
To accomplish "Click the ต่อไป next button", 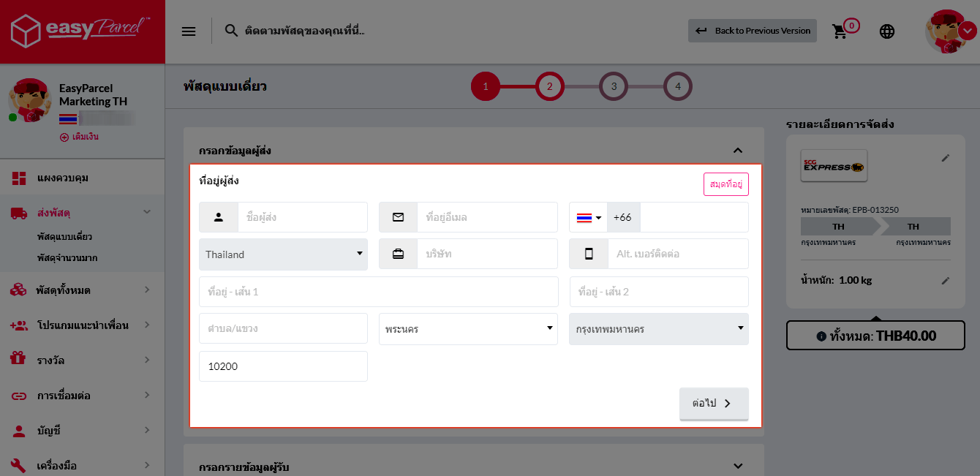I will tap(714, 404).
